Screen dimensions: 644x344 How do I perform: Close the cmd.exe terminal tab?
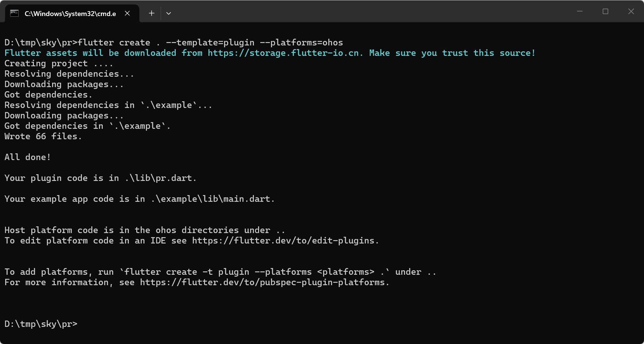point(127,13)
